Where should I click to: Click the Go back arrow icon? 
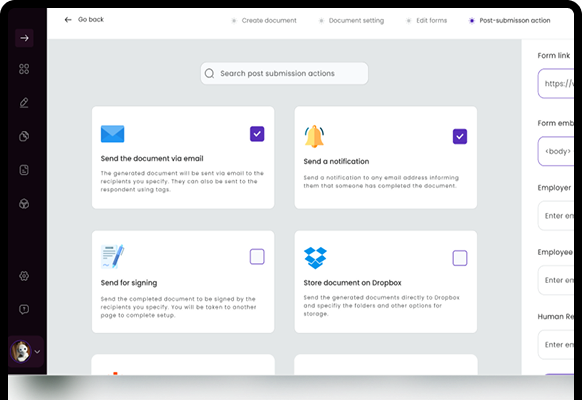(x=68, y=20)
